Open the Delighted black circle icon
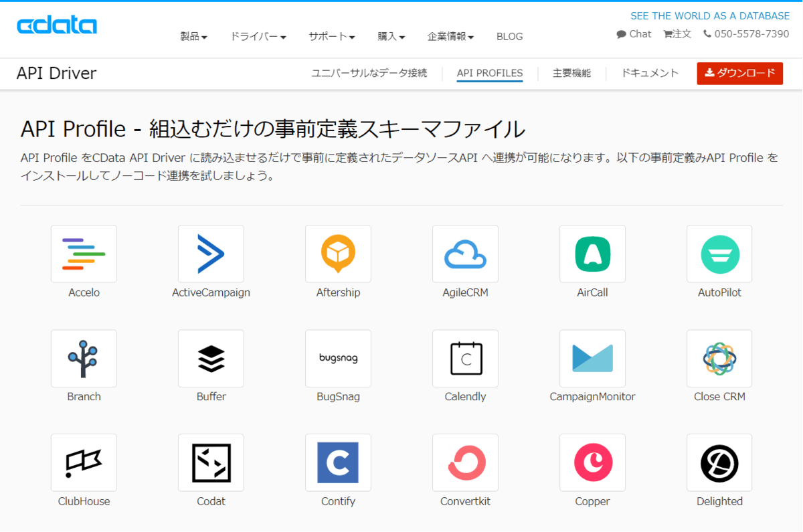The width and height of the screenshot is (803, 532). (x=719, y=462)
